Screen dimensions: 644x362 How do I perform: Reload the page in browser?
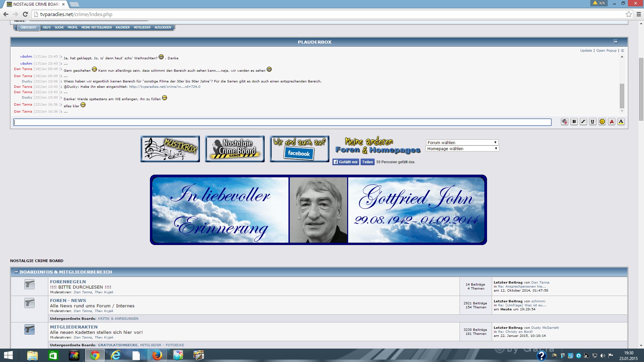point(25,14)
